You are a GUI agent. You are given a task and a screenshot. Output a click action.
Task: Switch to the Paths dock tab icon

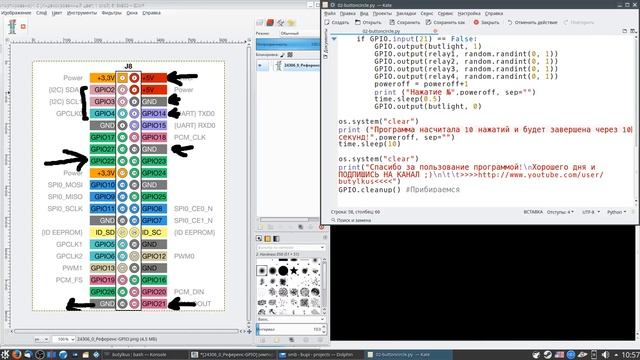pos(280,23)
